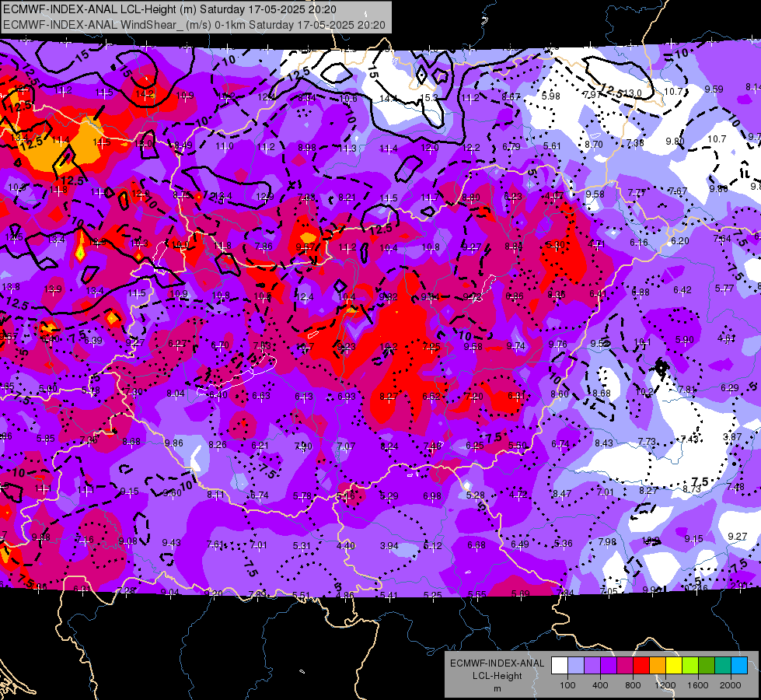The width and height of the screenshot is (761, 700).
Task: Click the lime green legend swatch
Action: click(x=690, y=666)
